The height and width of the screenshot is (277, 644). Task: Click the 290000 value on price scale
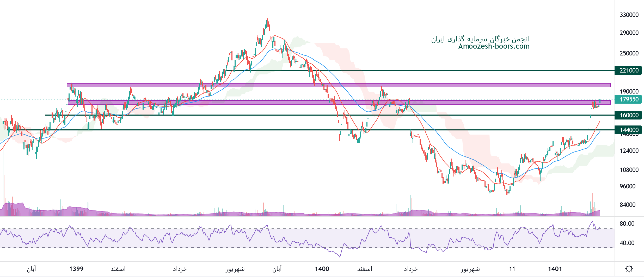click(x=629, y=33)
